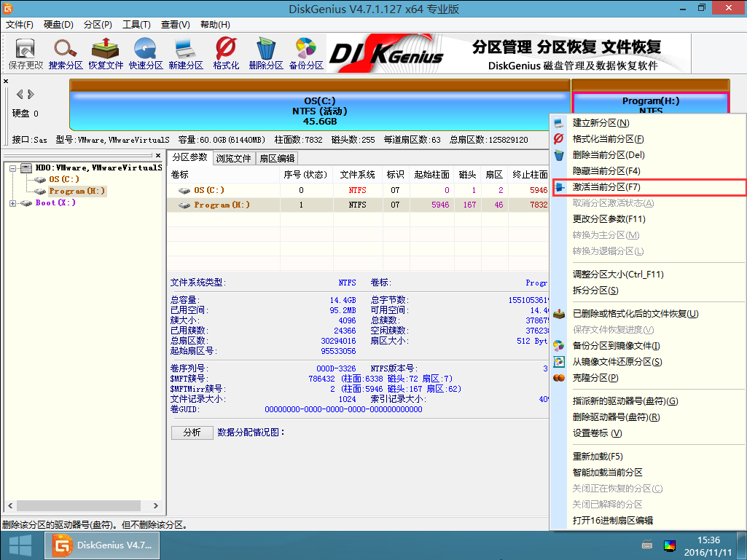Collapse the HD0:VMware disk tree node

(x=13, y=168)
